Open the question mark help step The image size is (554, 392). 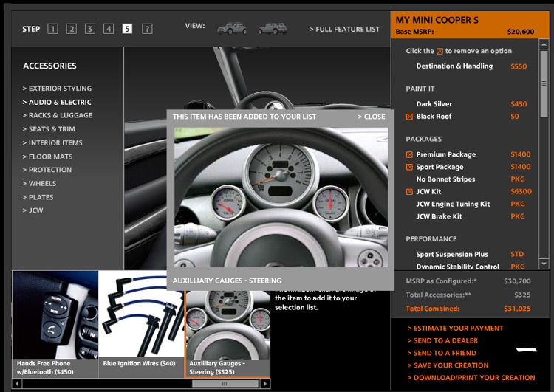click(x=147, y=29)
